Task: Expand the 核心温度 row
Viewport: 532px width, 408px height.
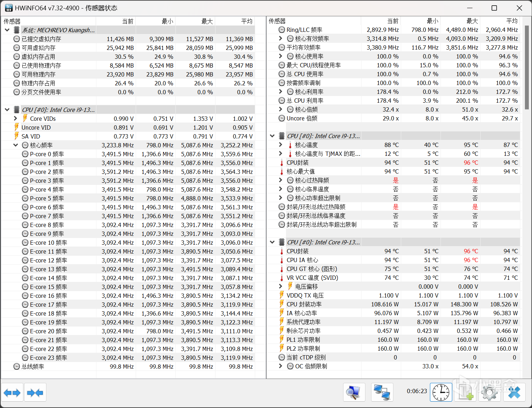Action: (281, 144)
